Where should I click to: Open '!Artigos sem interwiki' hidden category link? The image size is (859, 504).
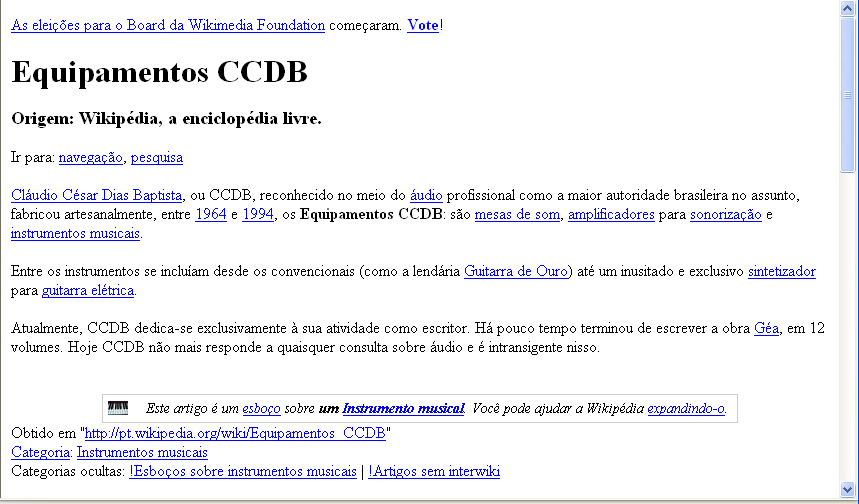pos(434,471)
